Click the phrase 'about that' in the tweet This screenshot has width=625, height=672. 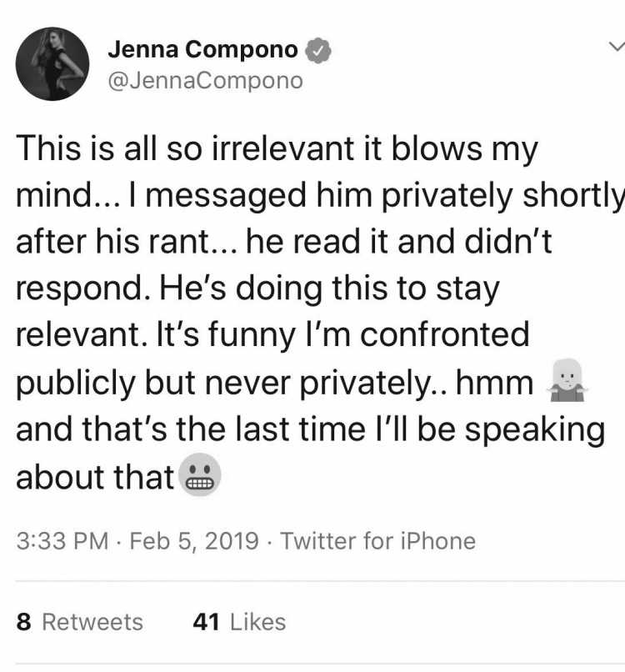(95, 477)
